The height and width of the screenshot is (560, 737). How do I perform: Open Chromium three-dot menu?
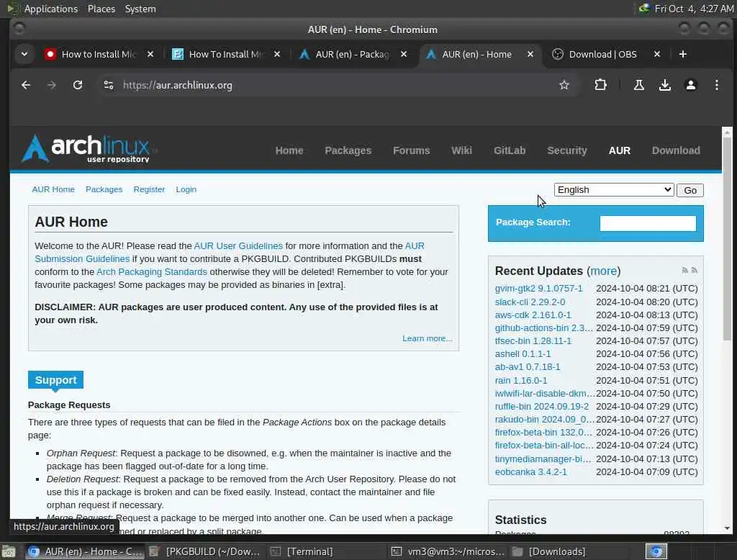(716, 85)
